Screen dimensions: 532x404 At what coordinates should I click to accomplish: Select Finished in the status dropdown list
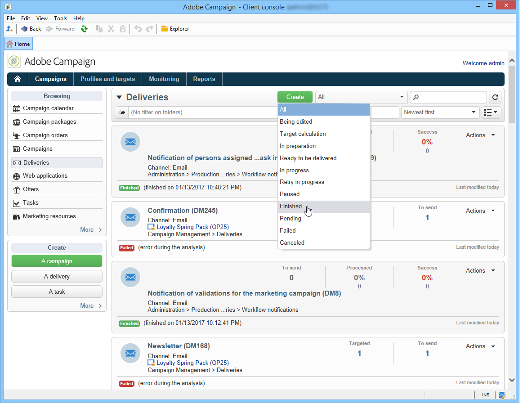click(x=324, y=206)
